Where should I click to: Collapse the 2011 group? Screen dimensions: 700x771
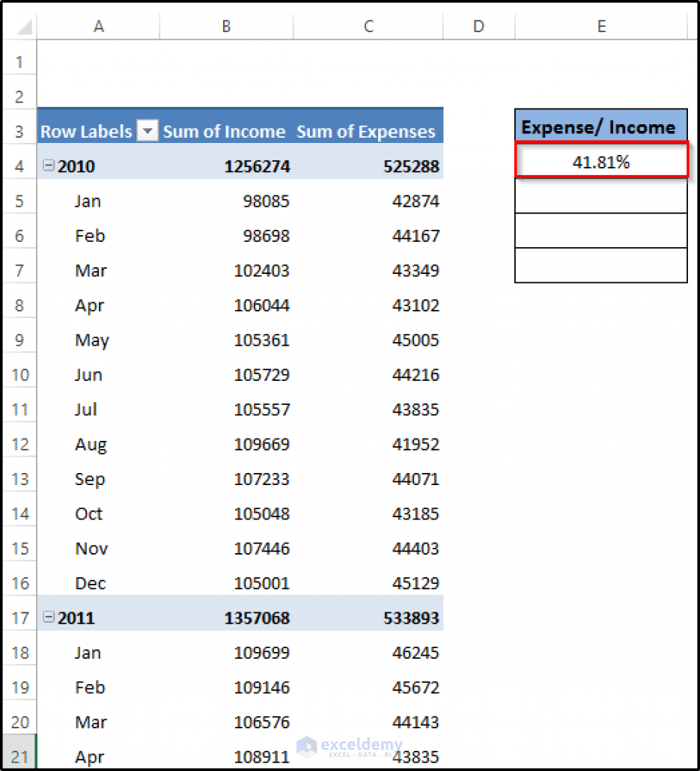coord(49,618)
